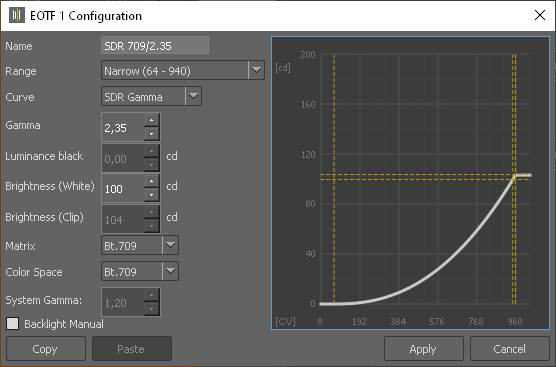Click the Luminance black field 0,00

[123, 158]
